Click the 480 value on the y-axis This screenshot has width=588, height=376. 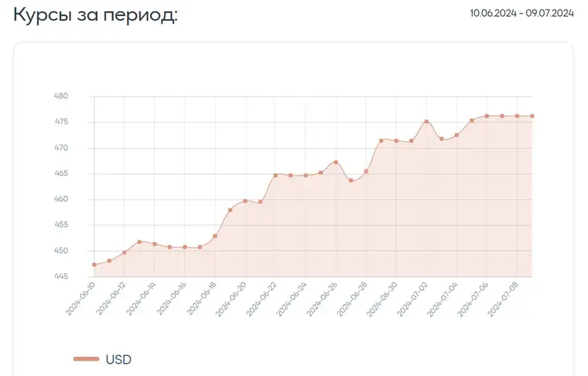61,96
